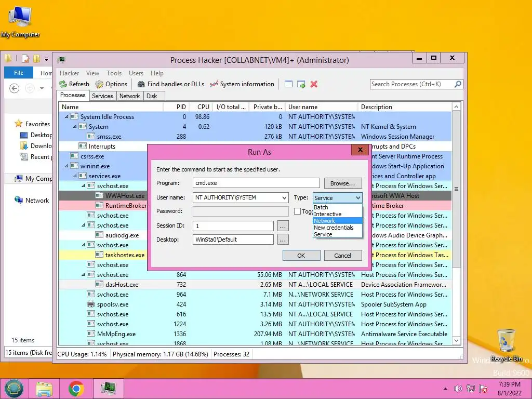Image resolution: width=532 pixels, height=399 pixels.
Task: Select the smss.exe process row
Action: pyautogui.click(x=255, y=137)
